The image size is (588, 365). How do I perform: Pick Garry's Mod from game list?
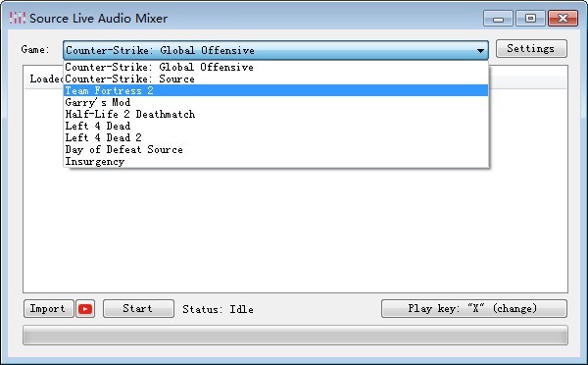point(276,102)
